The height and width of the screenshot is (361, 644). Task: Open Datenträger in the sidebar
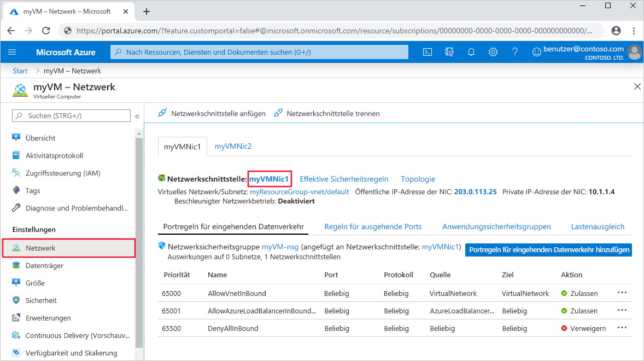(44, 265)
